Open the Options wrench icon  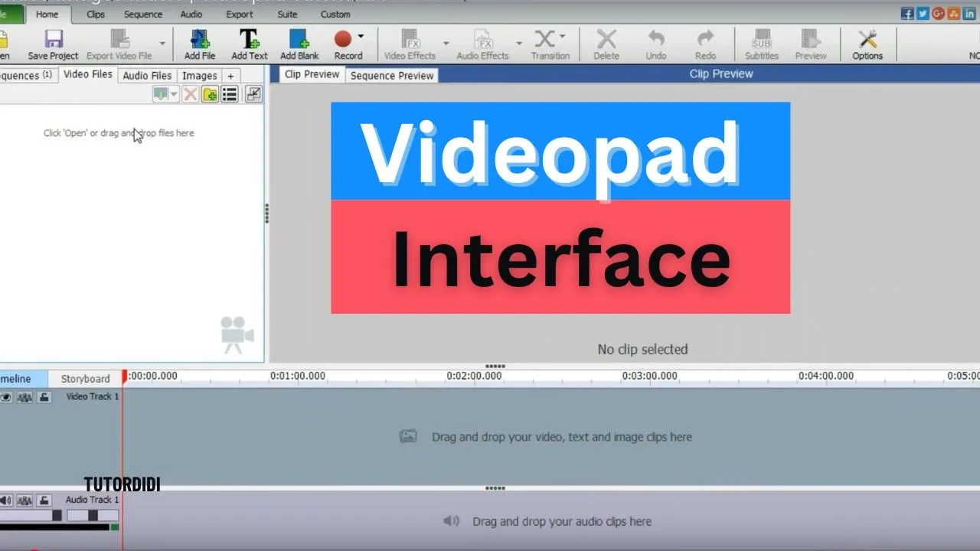pos(867,39)
